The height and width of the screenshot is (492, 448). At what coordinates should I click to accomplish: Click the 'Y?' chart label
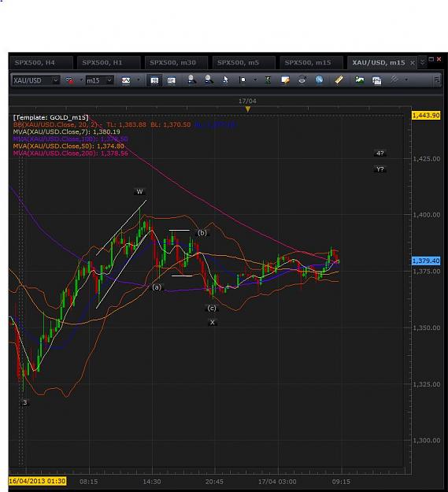pos(380,169)
